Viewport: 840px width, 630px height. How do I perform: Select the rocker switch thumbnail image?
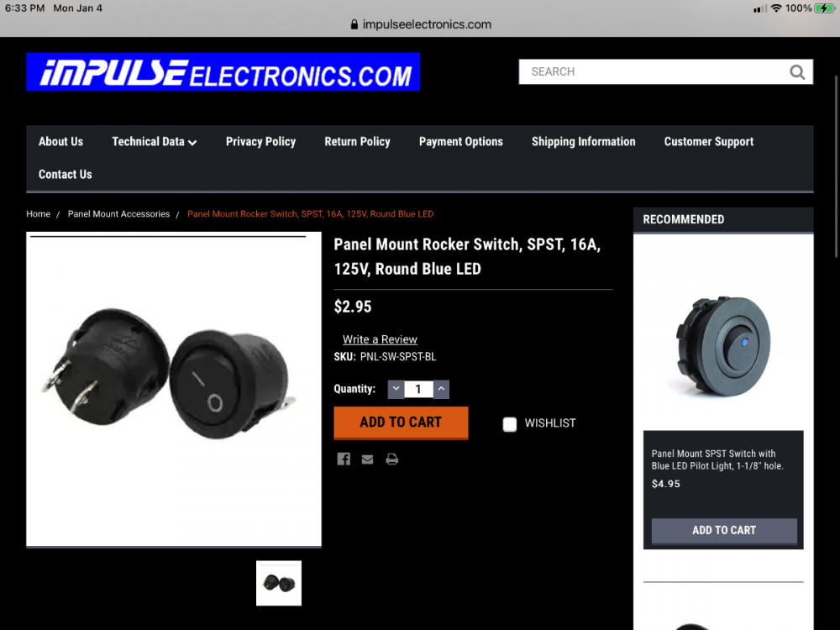[279, 583]
